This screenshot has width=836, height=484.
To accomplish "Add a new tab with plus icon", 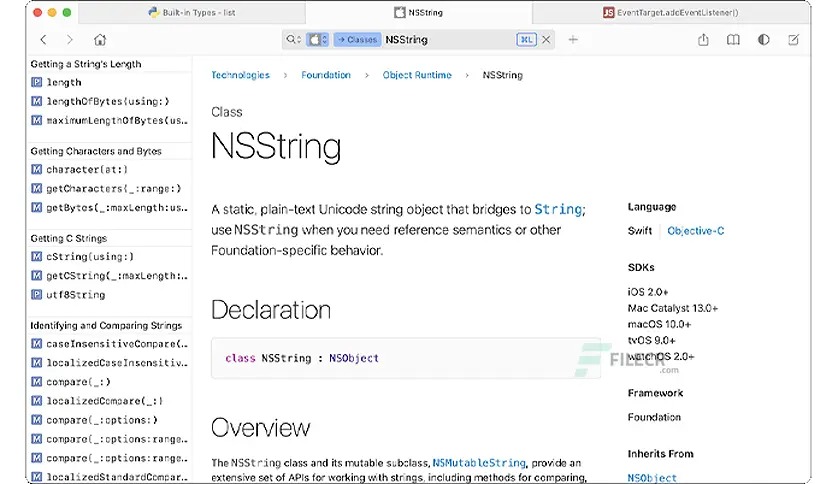I will coord(573,40).
